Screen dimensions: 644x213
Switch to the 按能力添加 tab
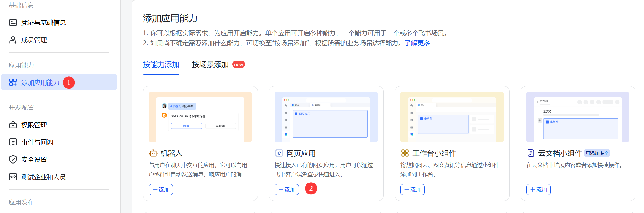click(161, 65)
